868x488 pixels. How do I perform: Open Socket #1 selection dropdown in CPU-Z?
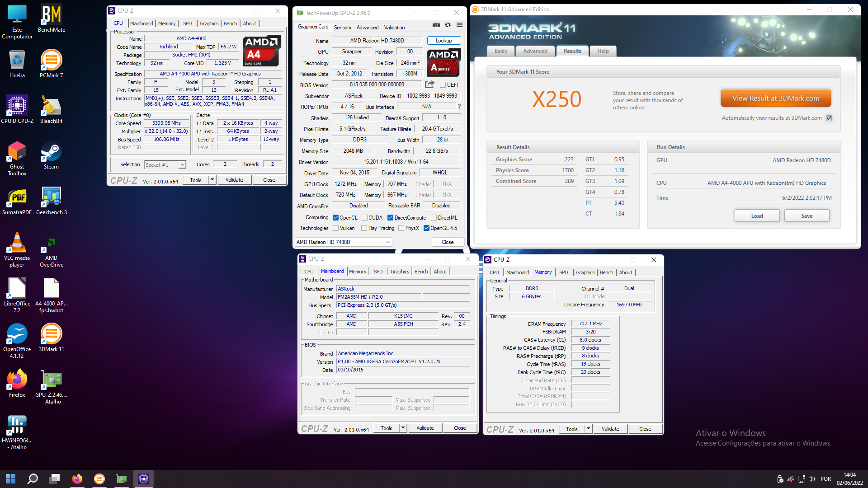[x=165, y=165]
